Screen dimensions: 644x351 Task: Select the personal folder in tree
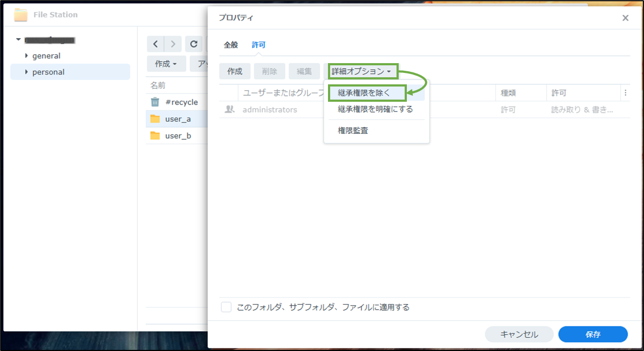[70, 72]
